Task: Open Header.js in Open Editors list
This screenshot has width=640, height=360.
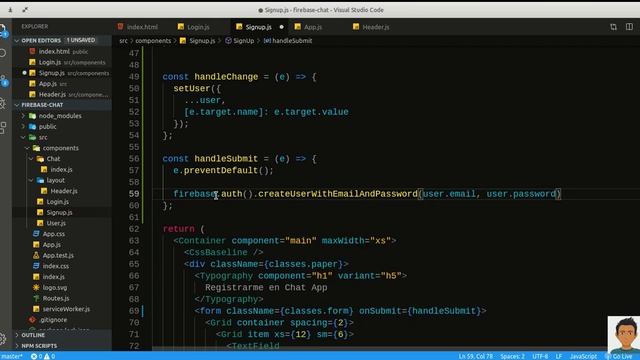Action: coord(52,94)
